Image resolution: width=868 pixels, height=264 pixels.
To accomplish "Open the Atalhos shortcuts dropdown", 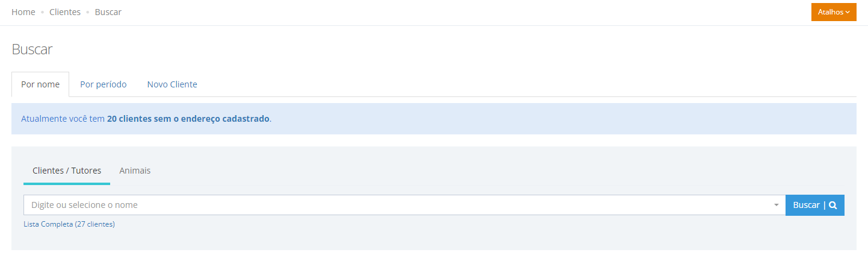I will tap(834, 12).
